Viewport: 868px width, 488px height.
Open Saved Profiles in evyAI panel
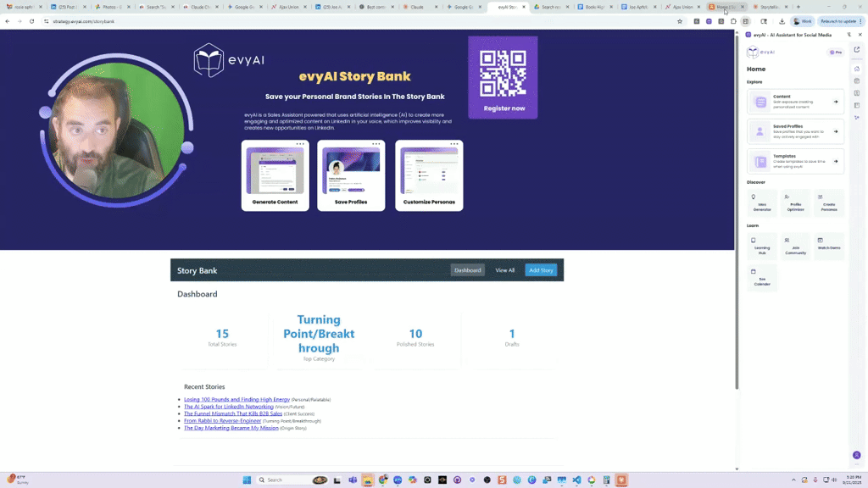click(x=795, y=131)
